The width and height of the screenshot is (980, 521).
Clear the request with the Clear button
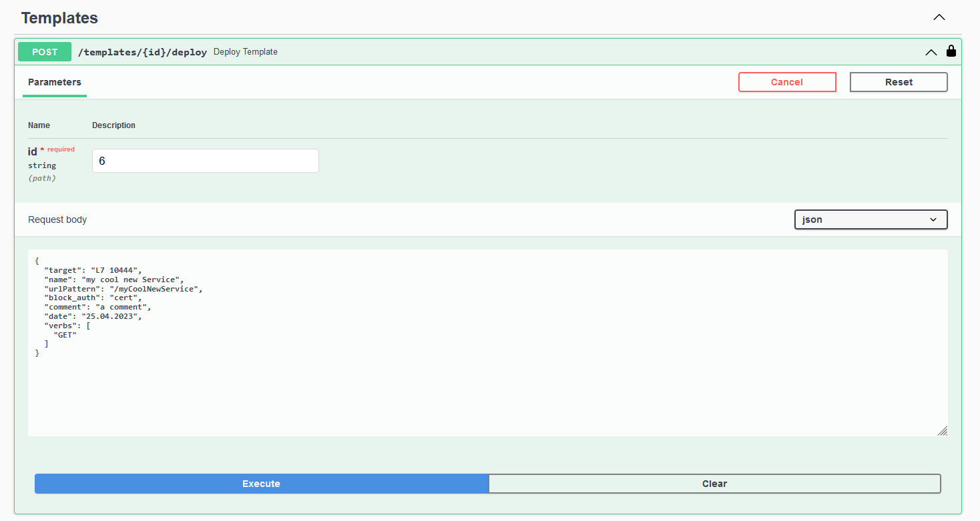pos(714,484)
